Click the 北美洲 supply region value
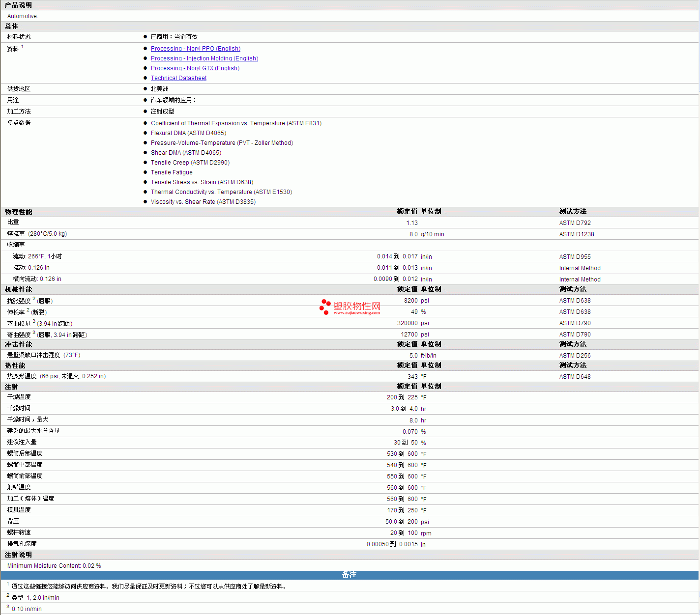Image resolution: width=700 pixels, height=615 pixels. tap(159, 89)
